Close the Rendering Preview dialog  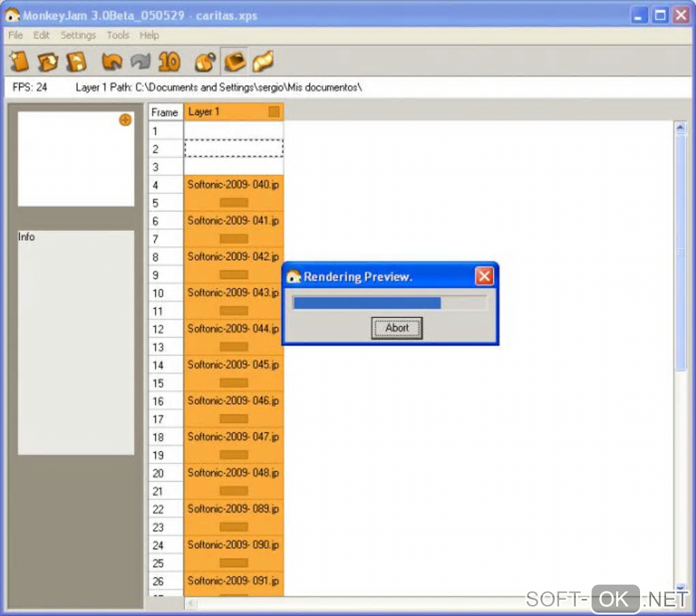(x=484, y=276)
